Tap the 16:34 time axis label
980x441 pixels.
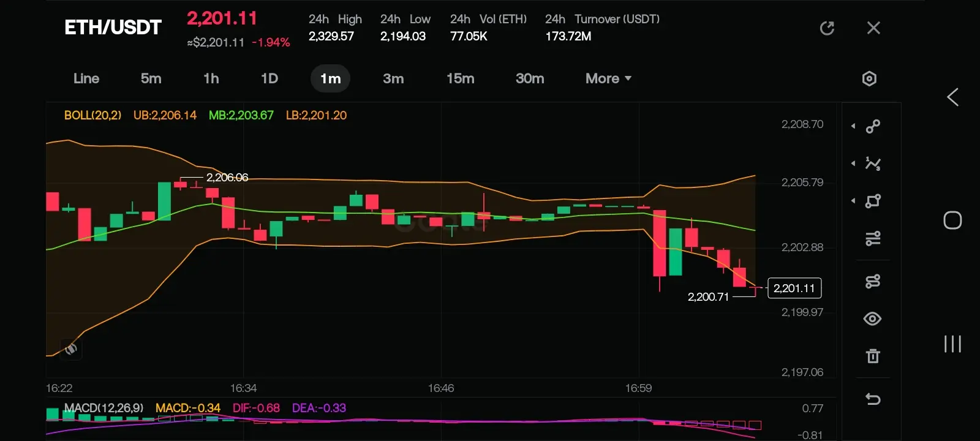243,388
